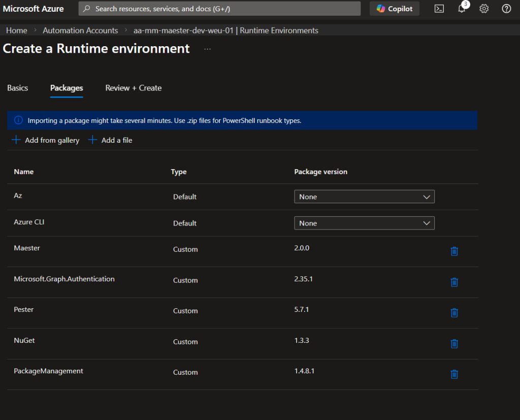Open the help question mark icon
Screen dimensions: 520x420
506,9
